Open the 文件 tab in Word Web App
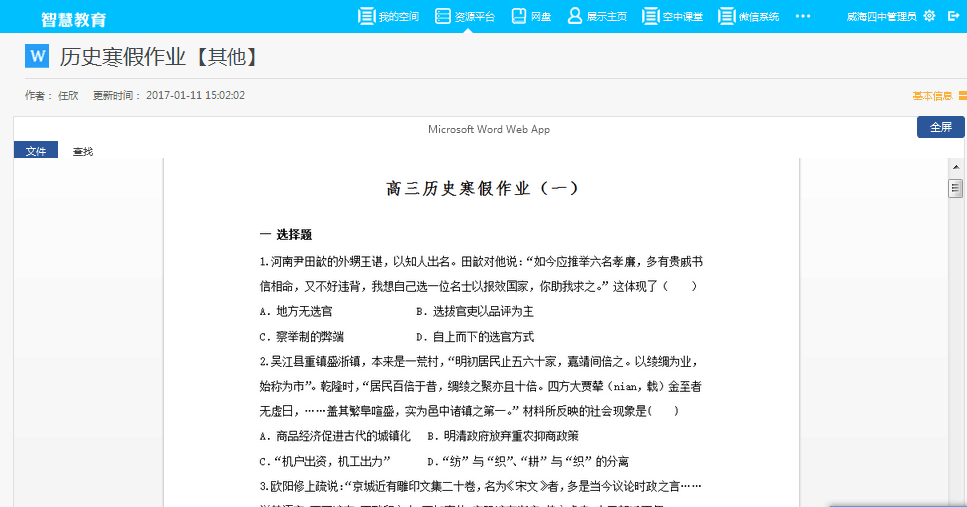The width and height of the screenshot is (967, 507). pyautogui.click(x=36, y=151)
